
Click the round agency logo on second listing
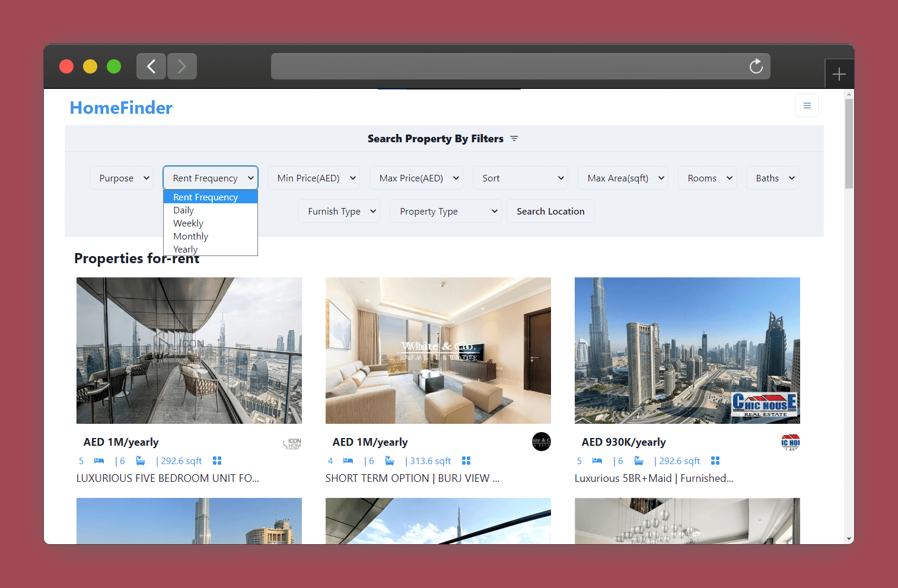(x=541, y=442)
